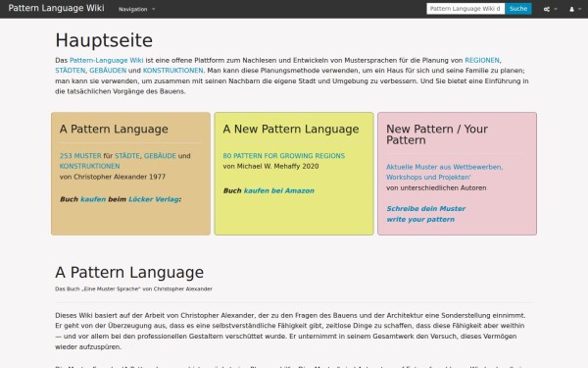Click the New Pattern / Your Pattern heading

tap(437, 134)
